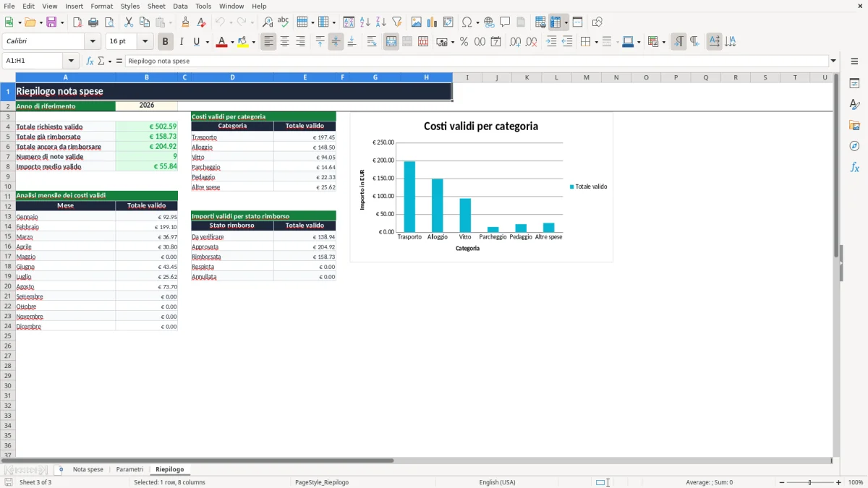This screenshot has height=488, width=868.
Task: Open Underline style dropdown arrow
Action: tap(207, 42)
